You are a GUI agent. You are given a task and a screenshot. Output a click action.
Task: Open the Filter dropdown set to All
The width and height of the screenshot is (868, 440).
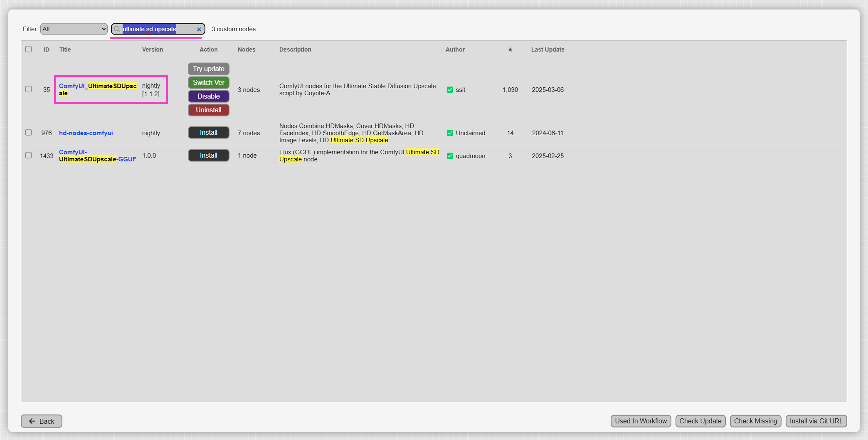(74, 29)
